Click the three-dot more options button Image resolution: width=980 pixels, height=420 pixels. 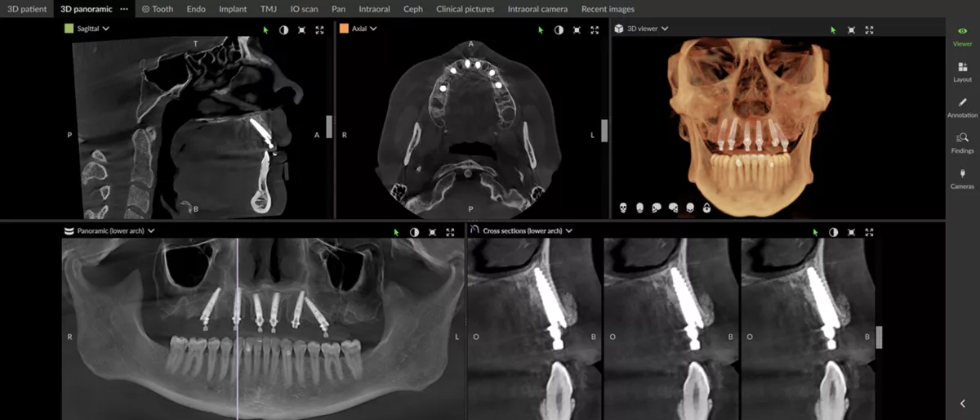coord(123,9)
